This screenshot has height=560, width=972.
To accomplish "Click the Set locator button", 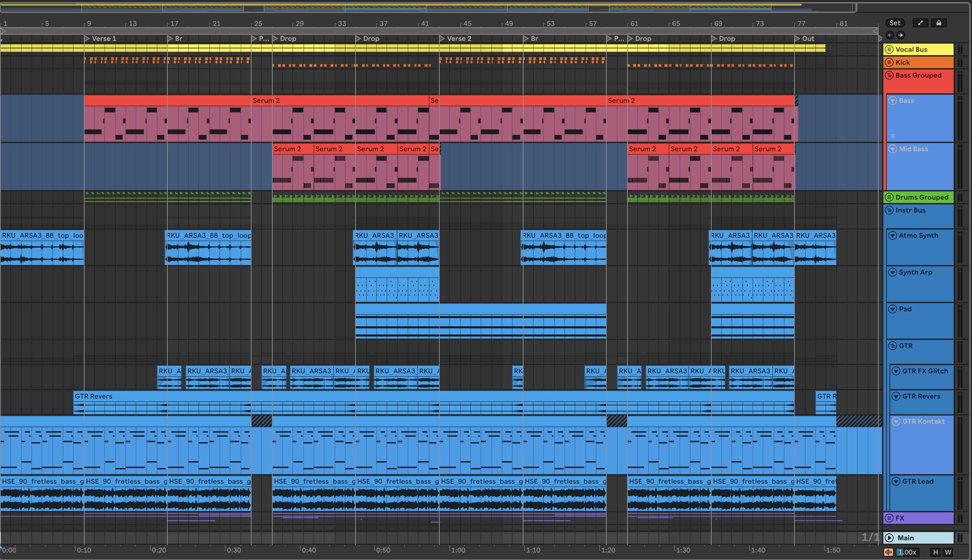I will point(895,23).
